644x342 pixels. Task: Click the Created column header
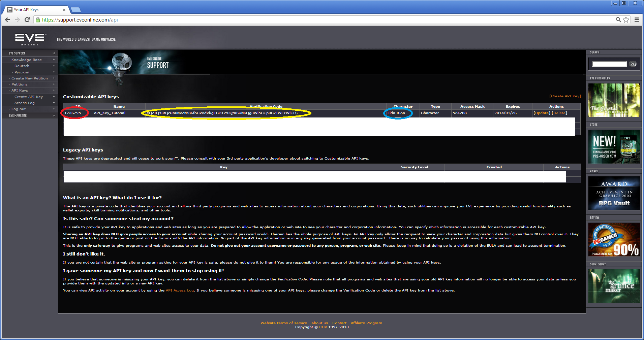point(494,167)
